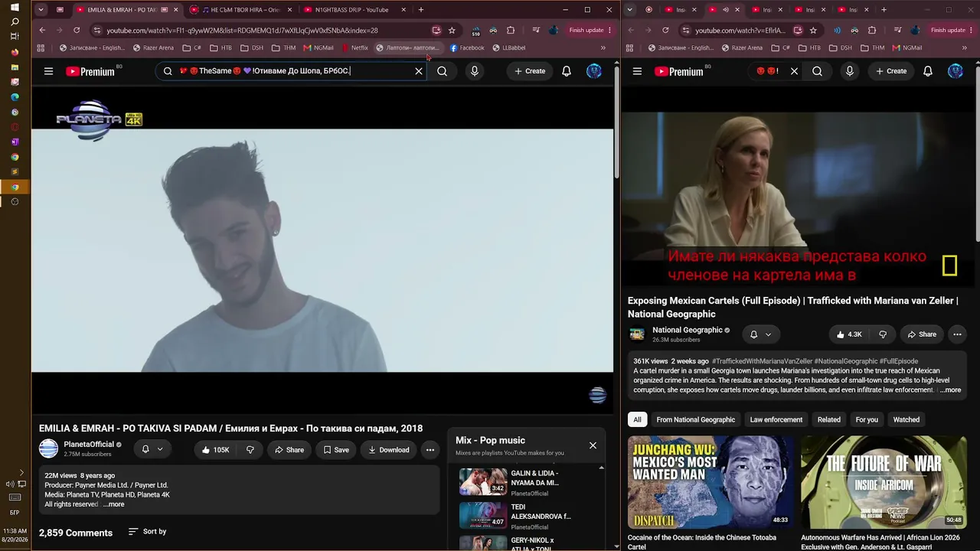Open notifications bell in left YouTube window
Image resolution: width=980 pixels, height=551 pixels.
tap(567, 71)
